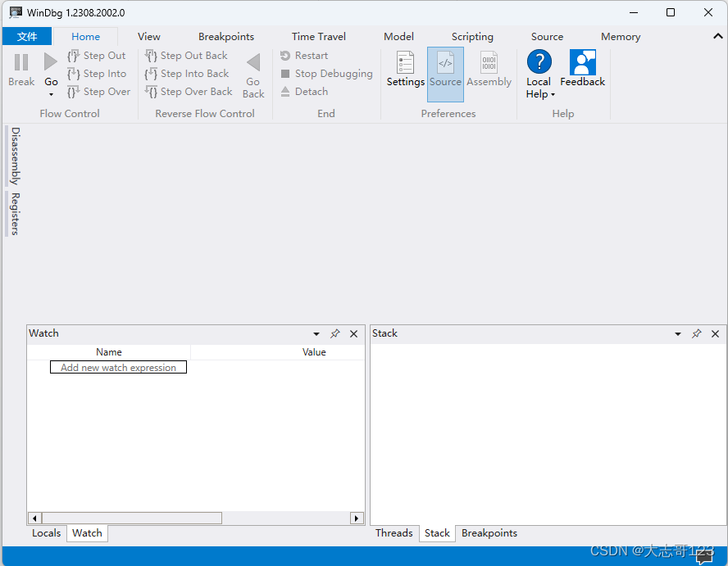Switch to the Home ribbon tab
The image size is (728, 566).
[85, 37]
